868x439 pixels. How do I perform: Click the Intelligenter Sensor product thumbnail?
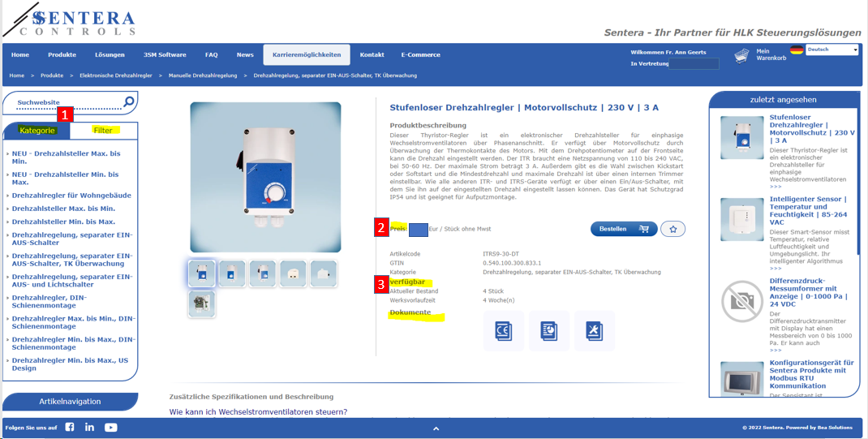[741, 219]
